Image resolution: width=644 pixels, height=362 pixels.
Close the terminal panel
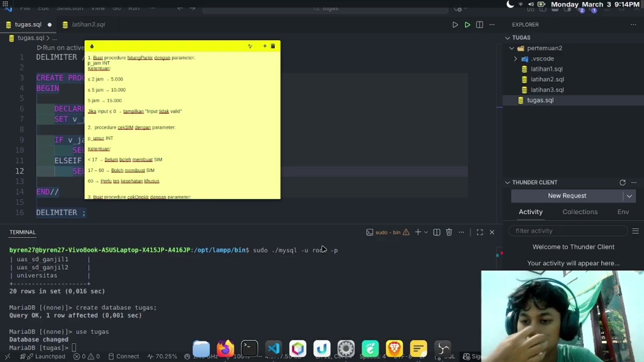point(492,232)
